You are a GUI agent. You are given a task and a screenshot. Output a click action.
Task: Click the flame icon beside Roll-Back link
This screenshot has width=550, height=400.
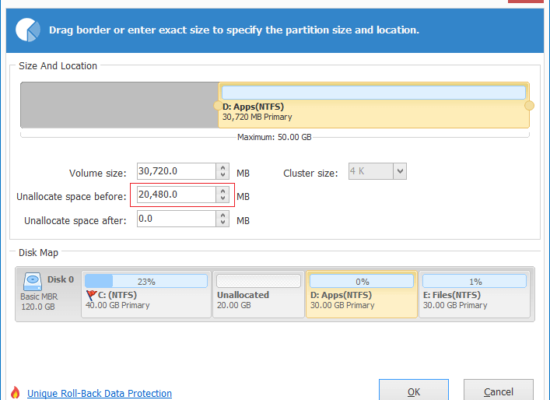(15, 393)
